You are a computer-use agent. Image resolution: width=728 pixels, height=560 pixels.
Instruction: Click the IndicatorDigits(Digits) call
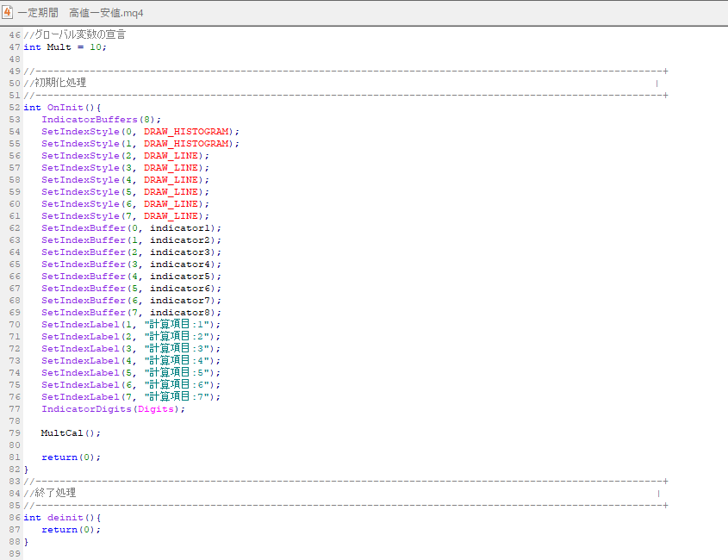(113, 409)
